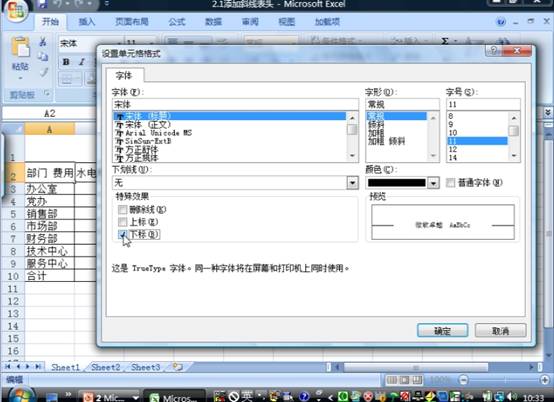Switch to the 插入 ribbon tab

coord(87,22)
